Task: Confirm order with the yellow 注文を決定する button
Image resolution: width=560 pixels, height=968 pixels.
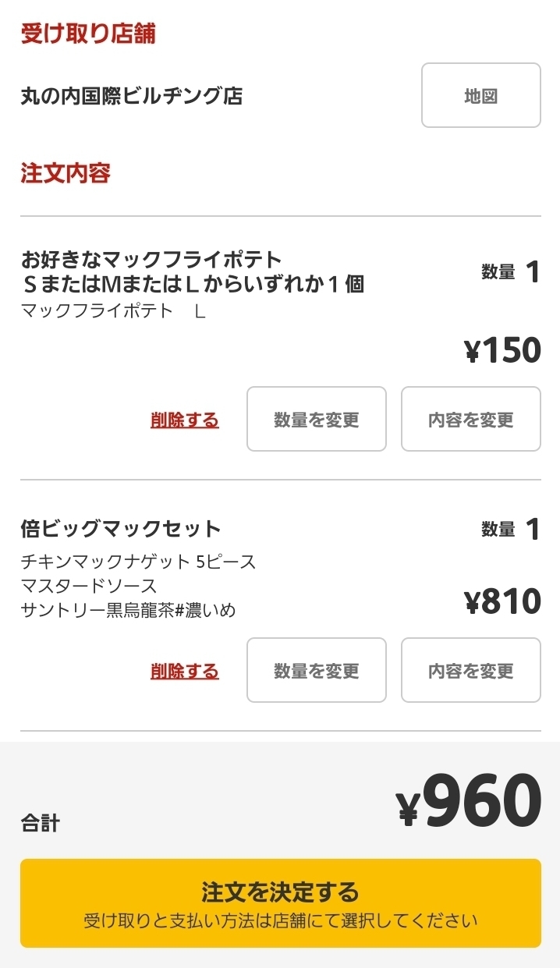Action: (x=280, y=903)
